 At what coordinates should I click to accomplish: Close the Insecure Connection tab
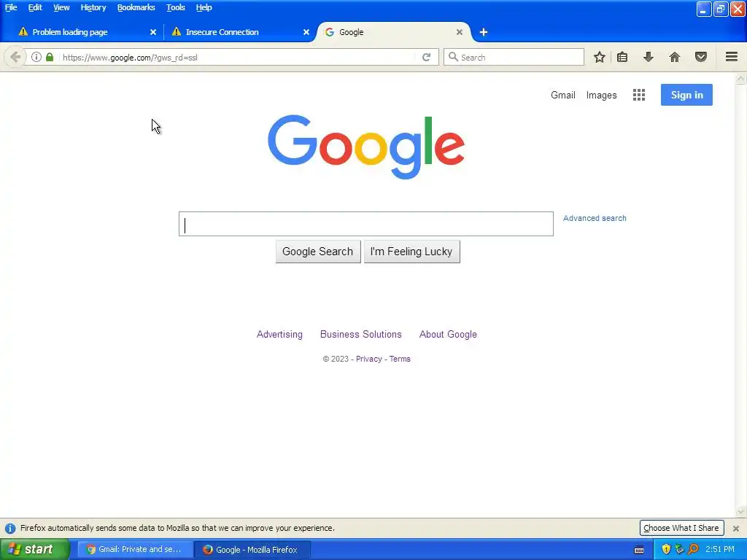(x=306, y=32)
